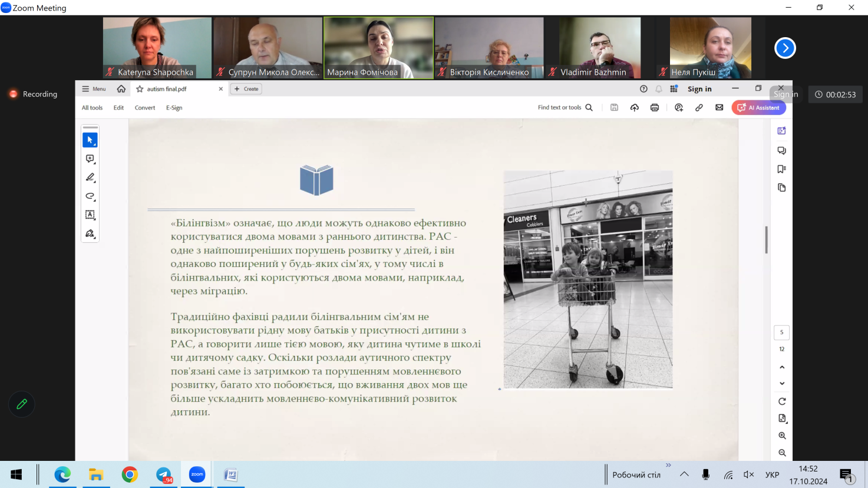Open the generative summary panel icon
The image size is (868, 488).
[x=781, y=131]
